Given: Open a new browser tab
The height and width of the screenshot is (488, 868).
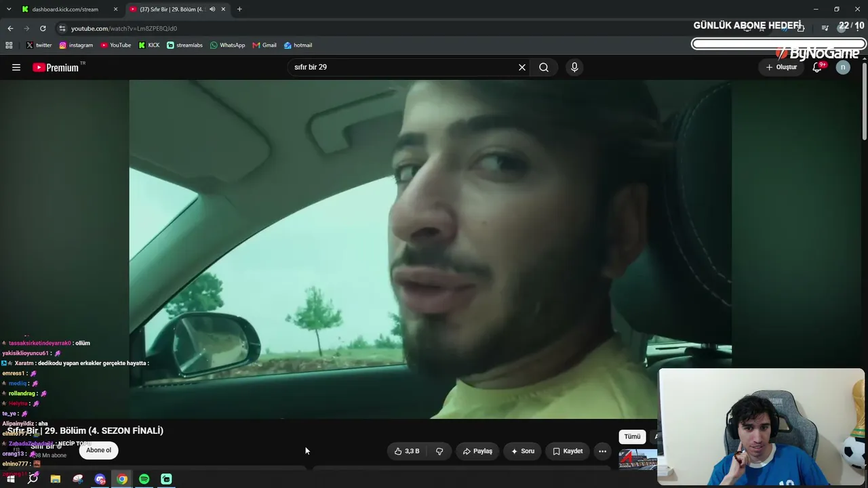Looking at the screenshot, I should [x=239, y=9].
